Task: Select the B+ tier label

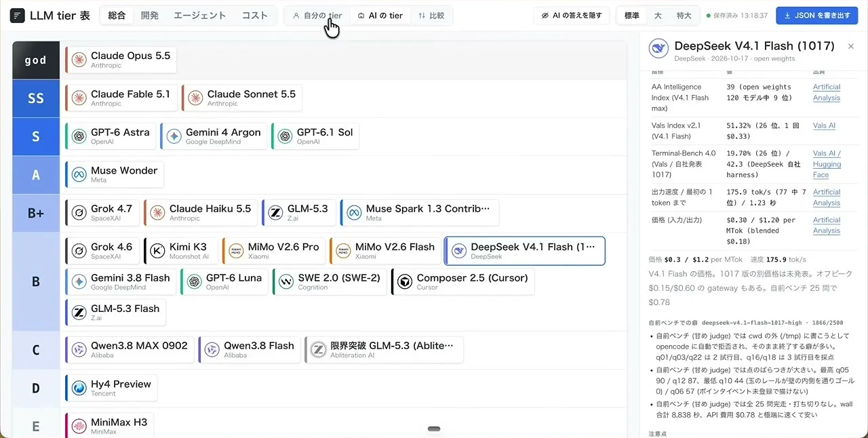Action: point(36,213)
